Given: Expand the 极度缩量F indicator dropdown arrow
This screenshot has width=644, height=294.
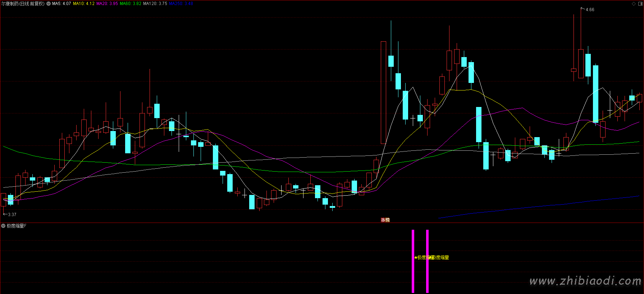Looking at the screenshot, I should click(x=3, y=226).
